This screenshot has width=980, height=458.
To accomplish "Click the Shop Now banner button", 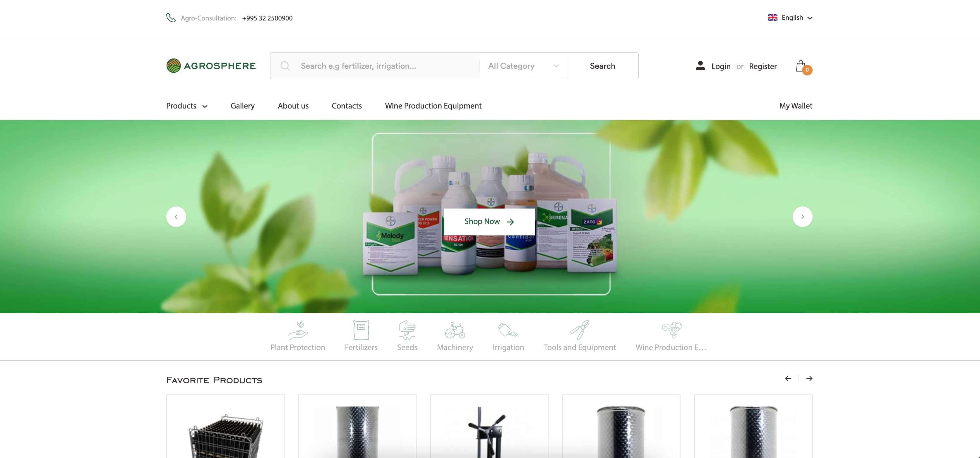I will tap(489, 222).
